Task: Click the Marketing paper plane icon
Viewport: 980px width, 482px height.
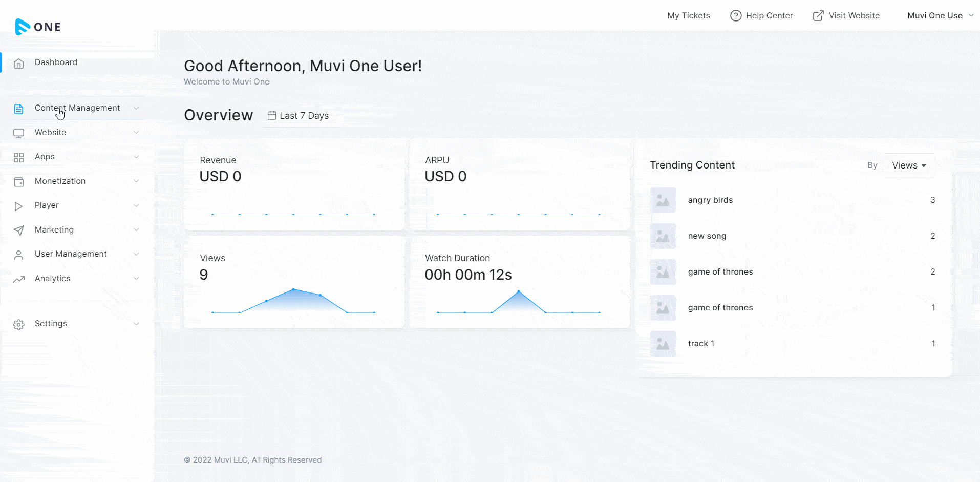Action: (19, 230)
